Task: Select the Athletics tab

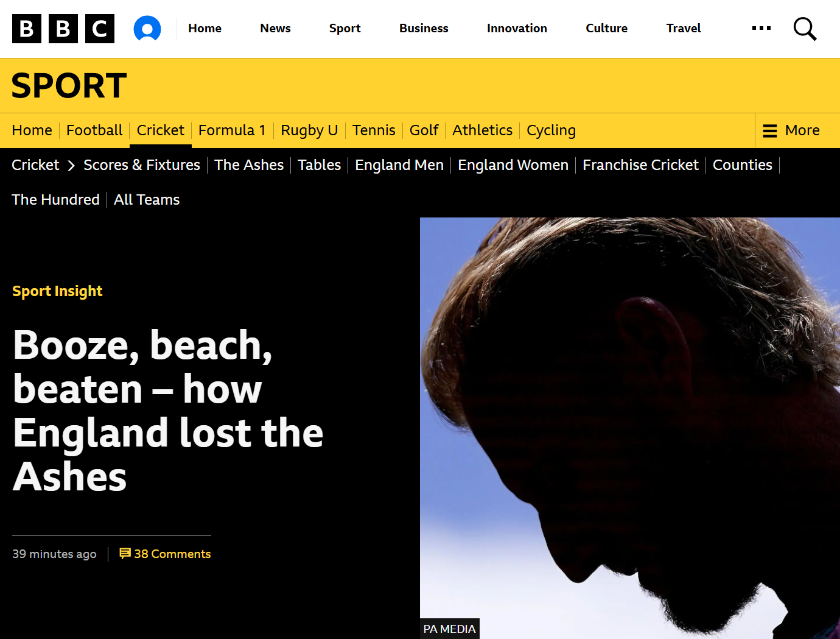Action: click(x=483, y=130)
